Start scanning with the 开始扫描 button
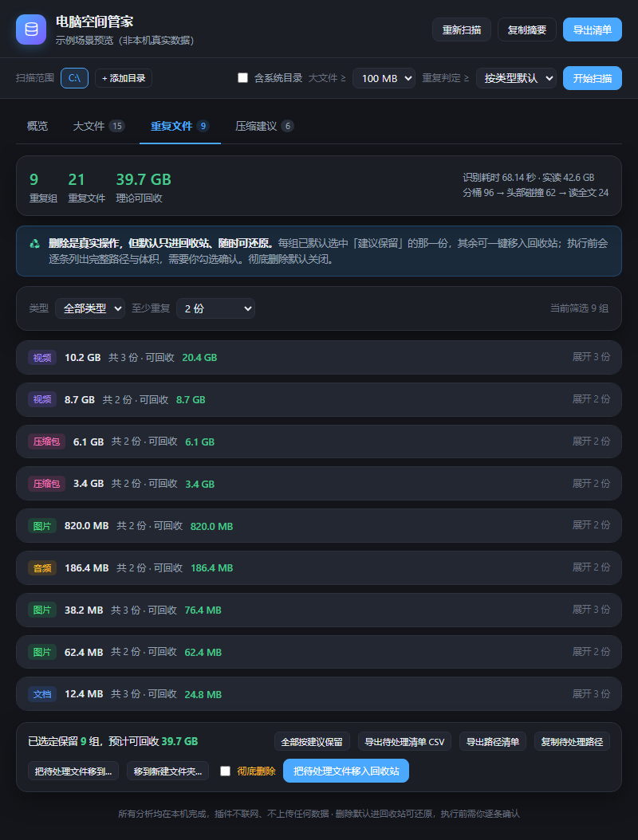The height and width of the screenshot is (840, 638). (593, 78)
